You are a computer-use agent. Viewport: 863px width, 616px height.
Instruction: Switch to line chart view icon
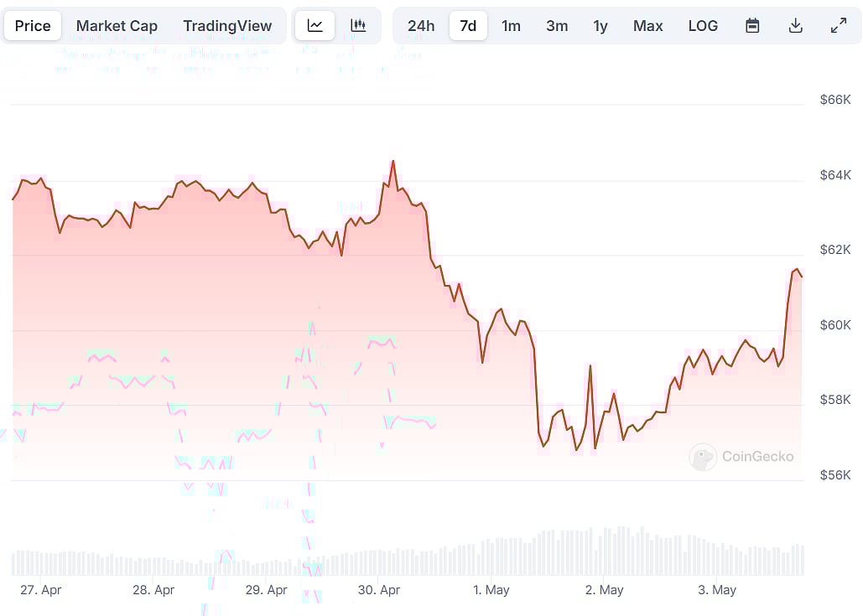pyautogui.click(x=315, y=26)
